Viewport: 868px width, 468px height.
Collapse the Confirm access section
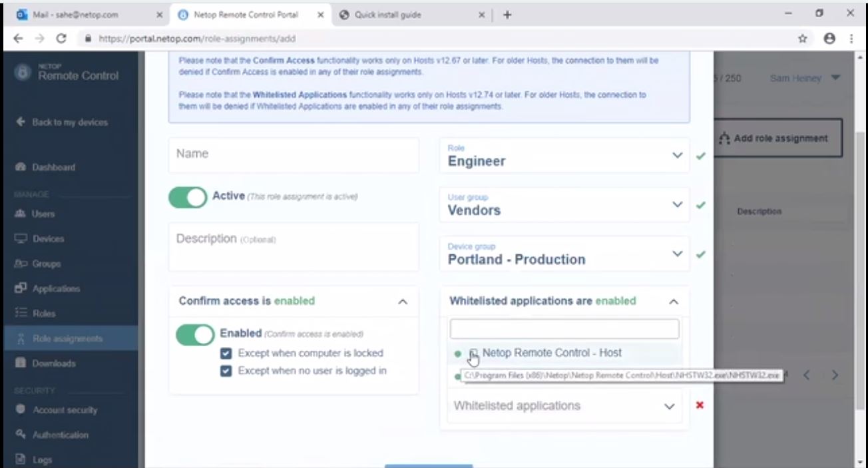coord(403,302)
